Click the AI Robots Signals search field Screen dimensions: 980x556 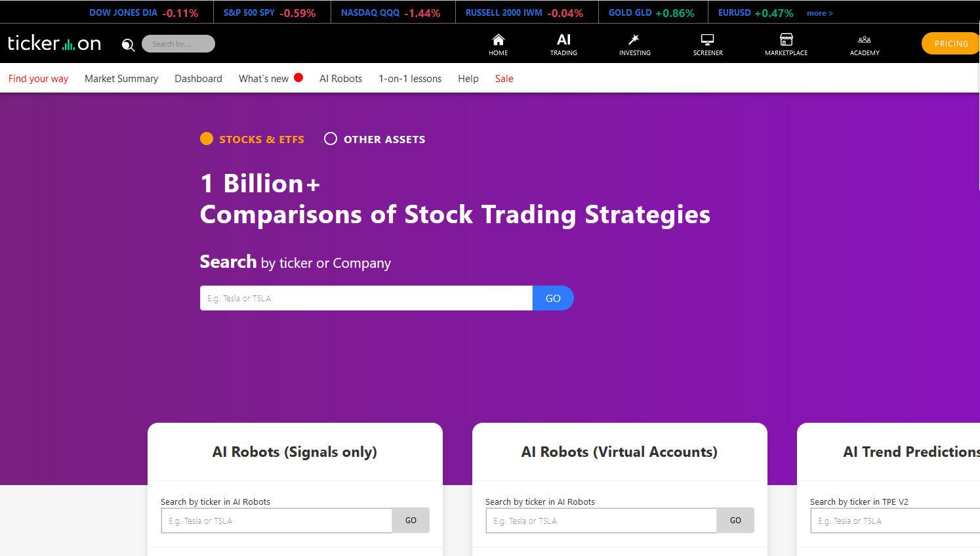pyautogui.click(x=276, y=520)
